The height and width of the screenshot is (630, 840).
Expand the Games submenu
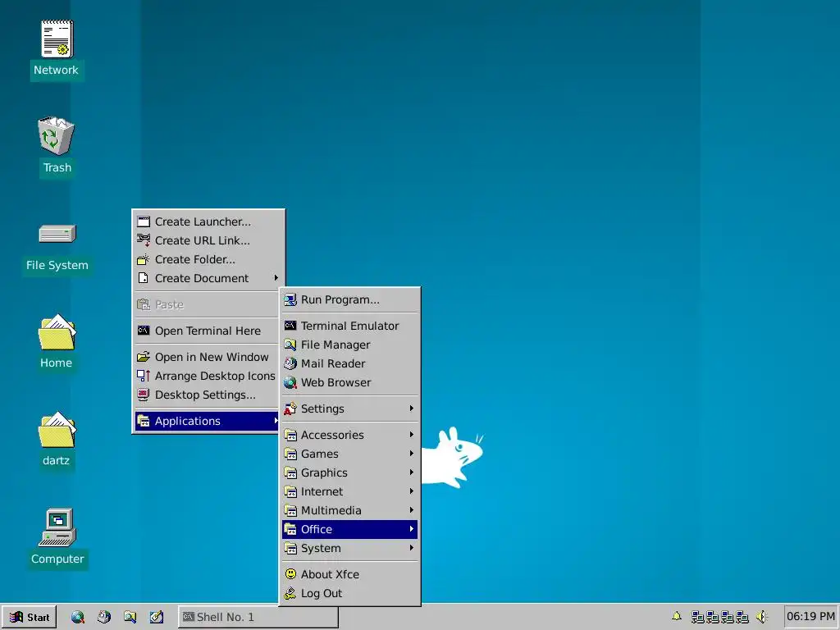click(349, 454)
